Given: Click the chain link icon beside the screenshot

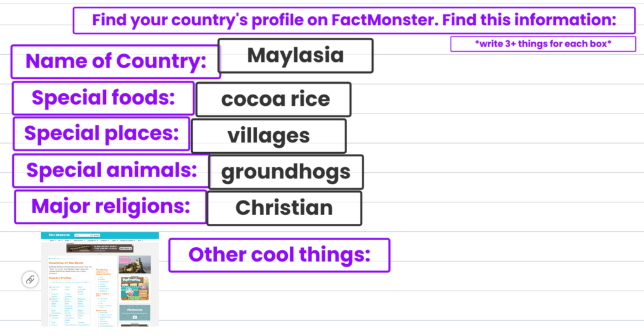Looking at the screenshot, I should click(x=30, y=279).
